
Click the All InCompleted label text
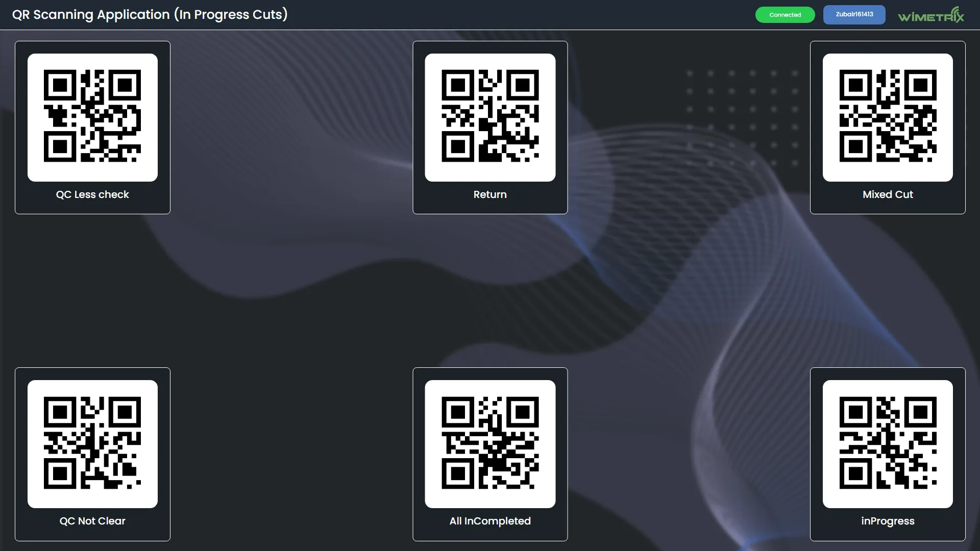point(490,521)
